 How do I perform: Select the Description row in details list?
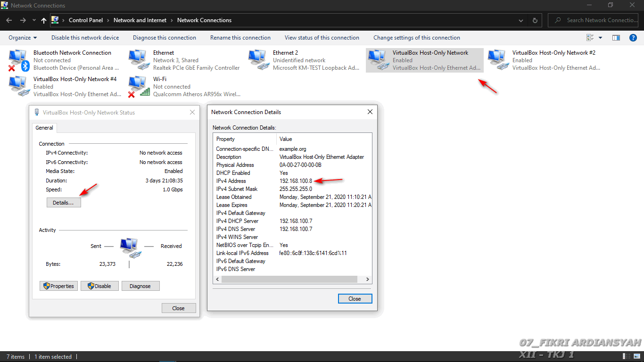click(293, 157)
